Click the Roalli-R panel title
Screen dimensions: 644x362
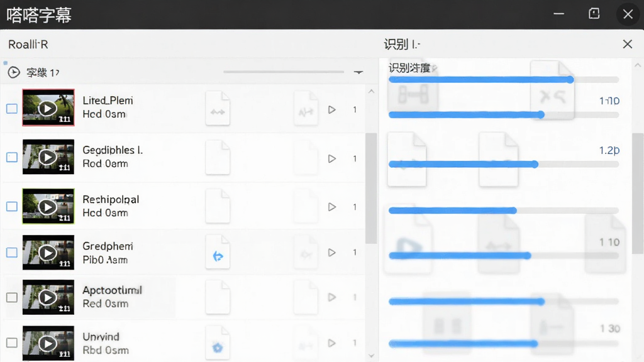click(x=28, y=45)
